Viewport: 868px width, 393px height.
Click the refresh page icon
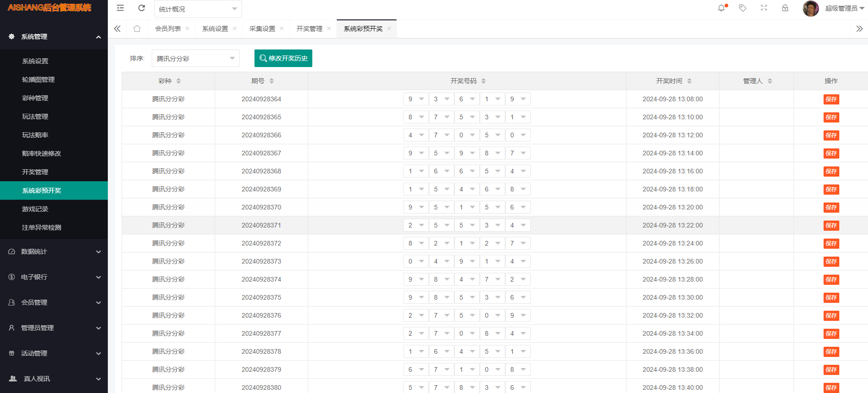click(142, 8)
